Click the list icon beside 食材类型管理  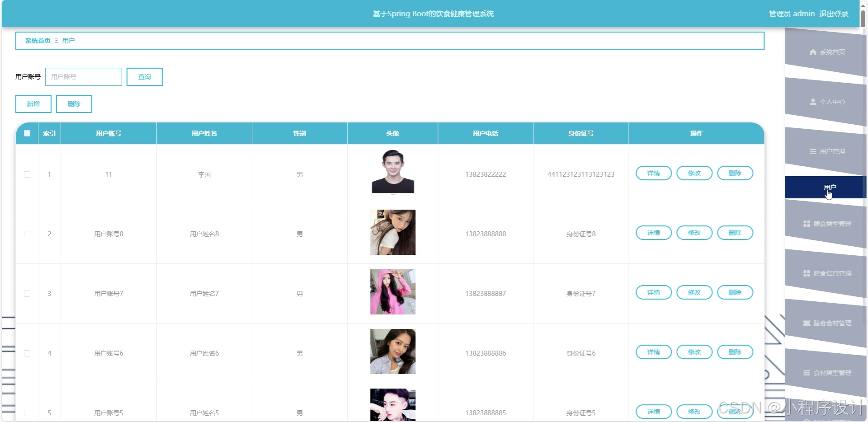pos(807,373)
